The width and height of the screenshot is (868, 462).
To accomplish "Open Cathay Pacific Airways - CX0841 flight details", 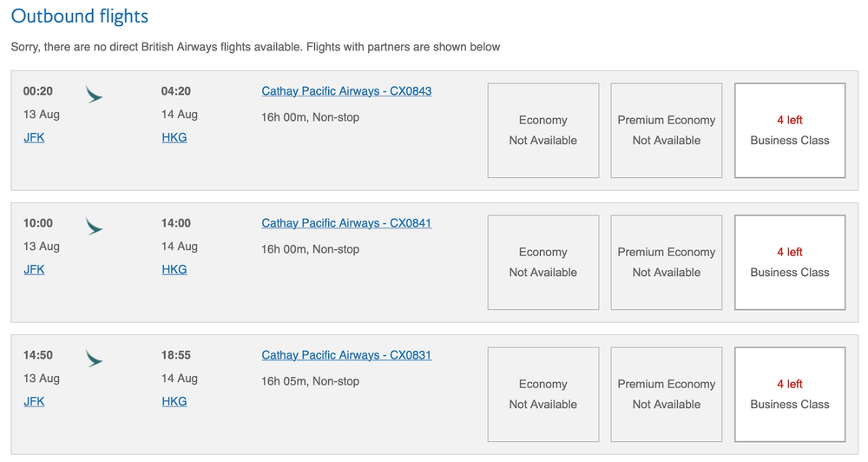I will tap(346, 223).
